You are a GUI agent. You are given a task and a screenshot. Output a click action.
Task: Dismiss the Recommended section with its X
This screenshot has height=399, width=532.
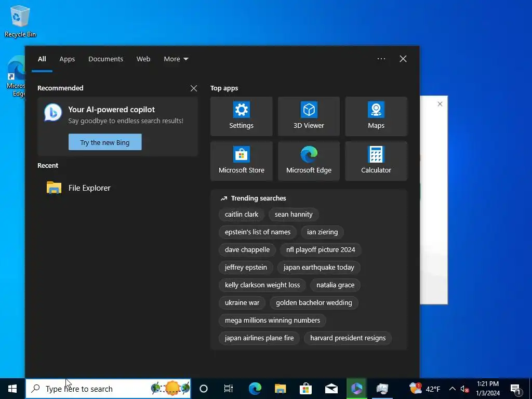pyautogui.click(x=194, y=88)
